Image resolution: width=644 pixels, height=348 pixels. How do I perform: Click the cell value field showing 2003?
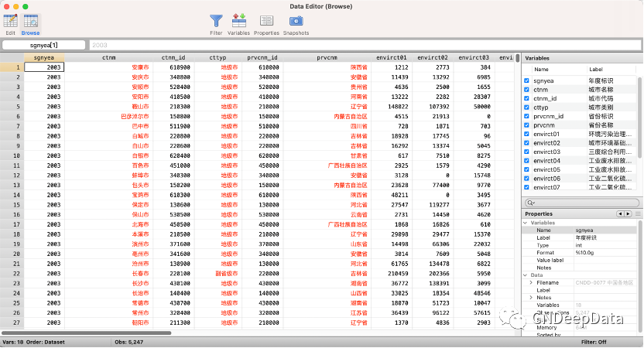tap(365, 45)
